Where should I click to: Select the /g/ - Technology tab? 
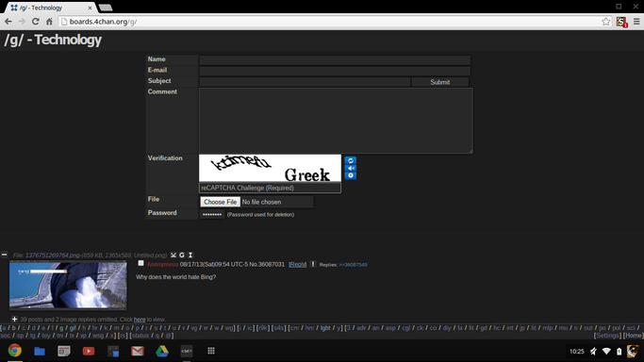(x=50, y=8)
